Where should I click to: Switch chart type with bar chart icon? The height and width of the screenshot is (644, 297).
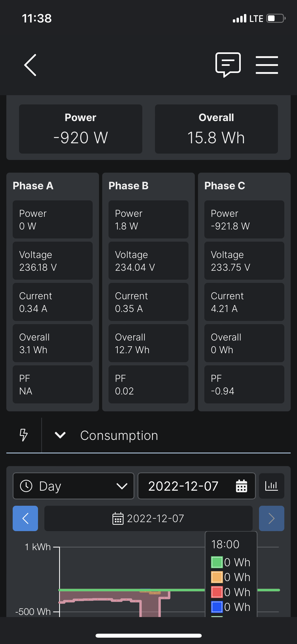coord(271,486)
